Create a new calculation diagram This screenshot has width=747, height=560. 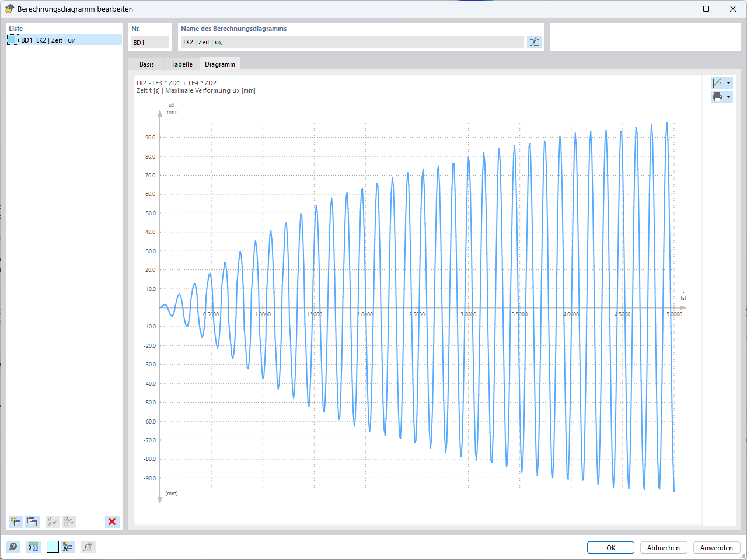point(16,521)
